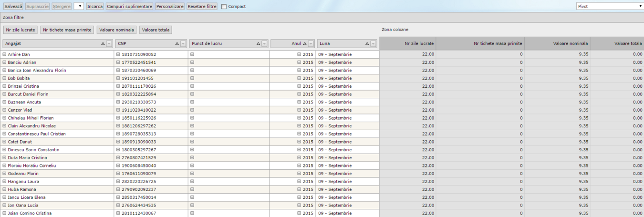Toggle the Compact checkbox
This screenshot has height=217, width=644.
224,7
